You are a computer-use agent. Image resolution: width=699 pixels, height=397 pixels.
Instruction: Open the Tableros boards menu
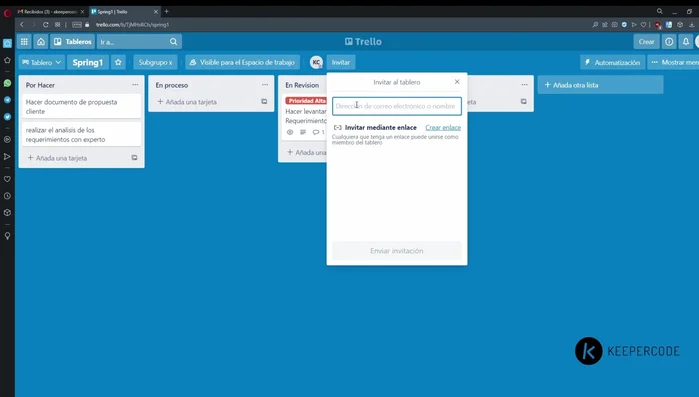coord(72,41)
